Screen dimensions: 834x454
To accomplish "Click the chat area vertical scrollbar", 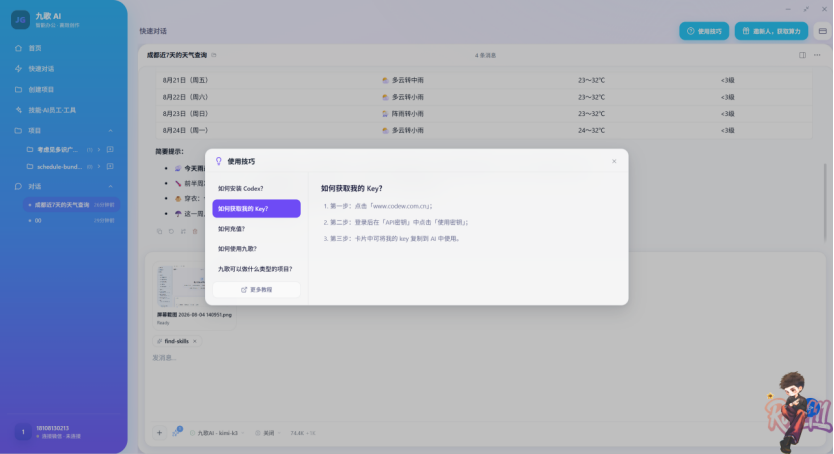I will (x=825, y=202).
